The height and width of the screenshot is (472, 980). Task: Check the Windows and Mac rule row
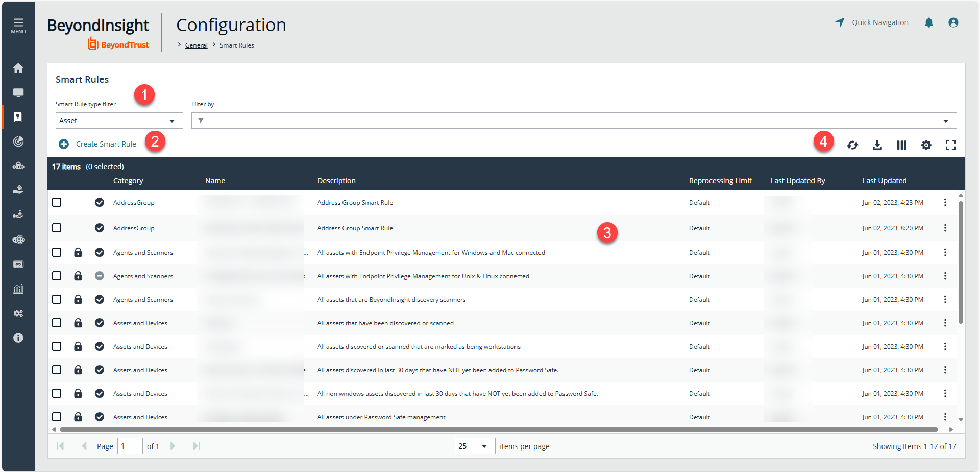coord(57,252)
